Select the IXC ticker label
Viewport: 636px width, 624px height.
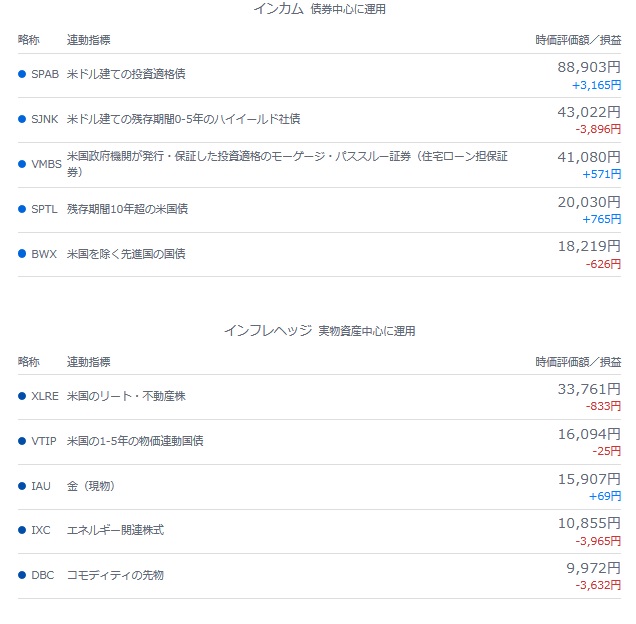[41, 531]
